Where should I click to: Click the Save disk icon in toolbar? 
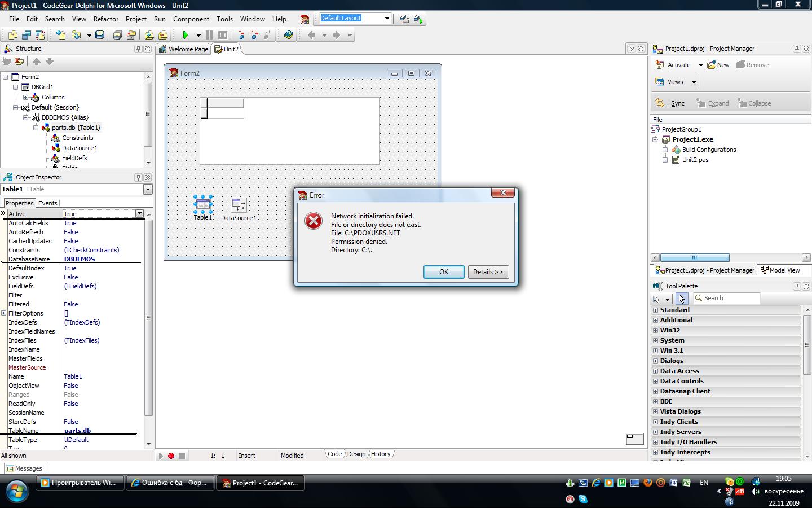(x=100, y=35)
